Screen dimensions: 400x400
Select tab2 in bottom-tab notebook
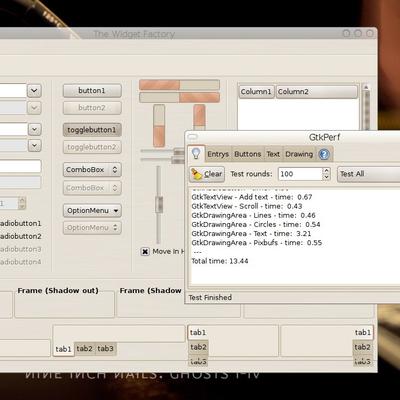tap(84, 349)
